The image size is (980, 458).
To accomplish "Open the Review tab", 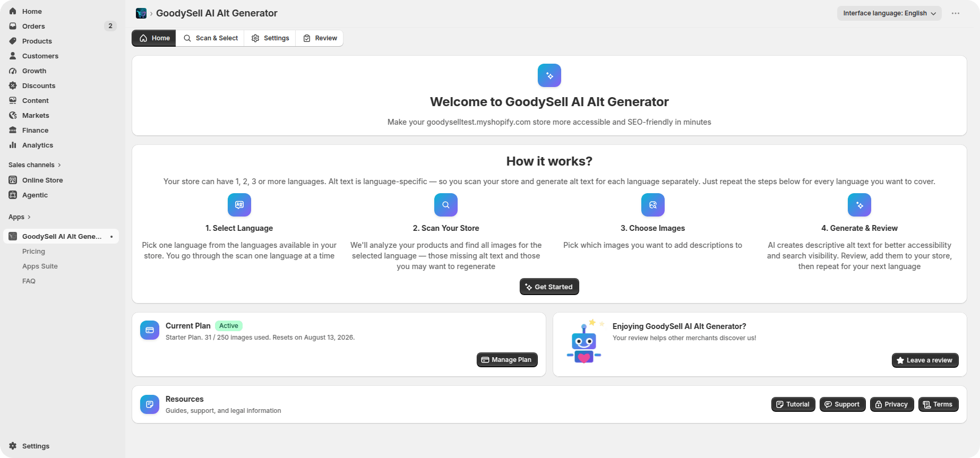I will [320, 38].
